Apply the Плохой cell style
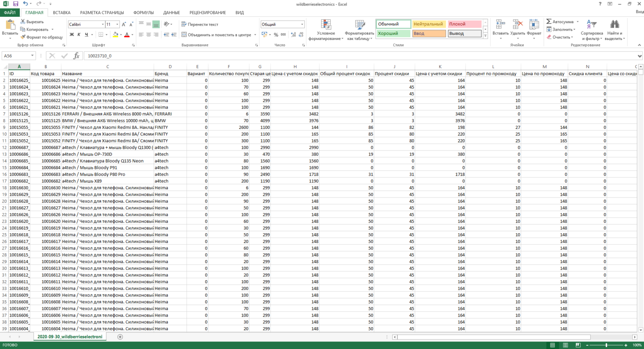The width and height of the screenshot is (644, 349). tap(464, 24)
